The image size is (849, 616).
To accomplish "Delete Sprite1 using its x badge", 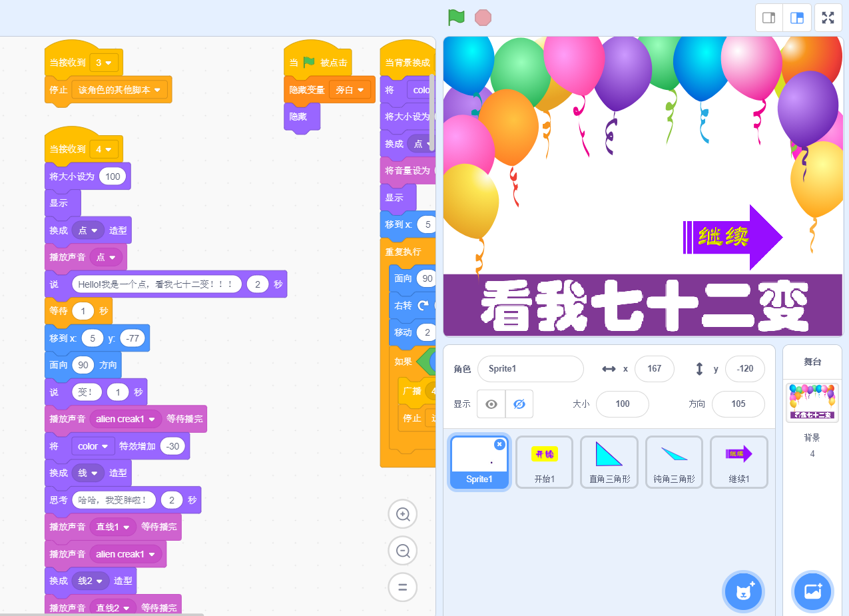I will click(499, 444).
